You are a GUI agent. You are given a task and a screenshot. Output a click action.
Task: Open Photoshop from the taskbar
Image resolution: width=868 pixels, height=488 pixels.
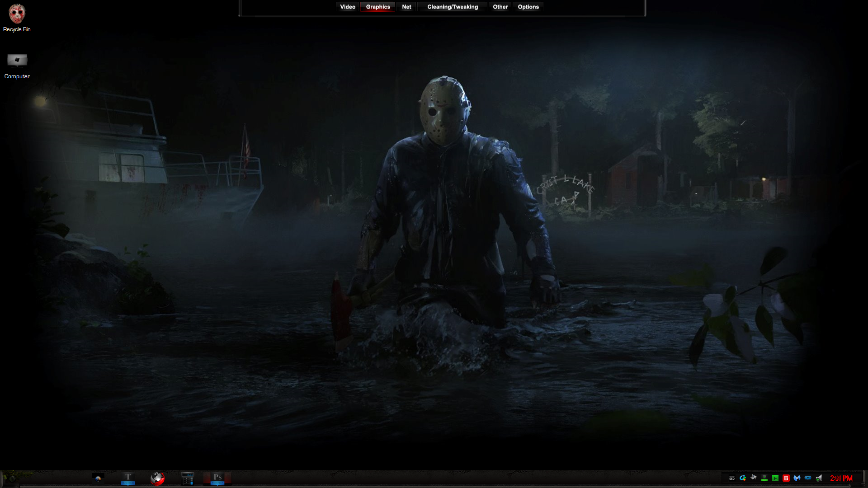pyautogui.click(x=217, y=478)
